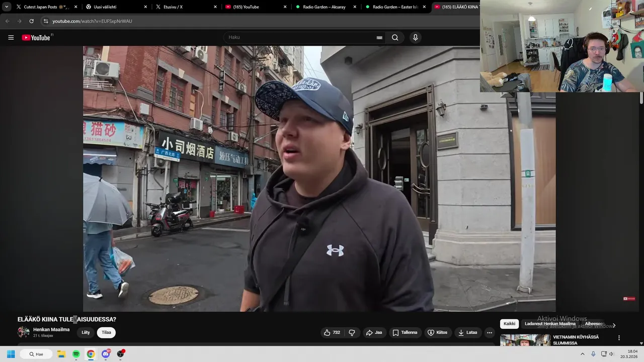Open the on-screen keyboard icon in search box

[x=379, y=38]
